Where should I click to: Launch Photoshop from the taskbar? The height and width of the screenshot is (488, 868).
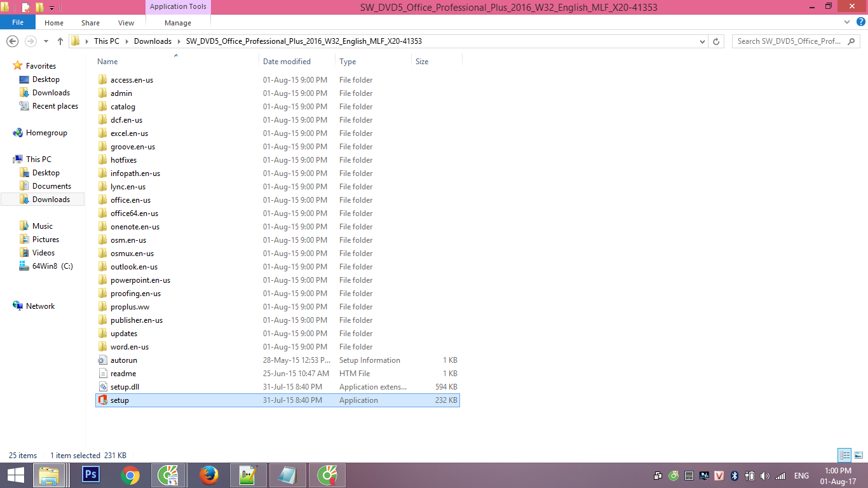point(92,475)
